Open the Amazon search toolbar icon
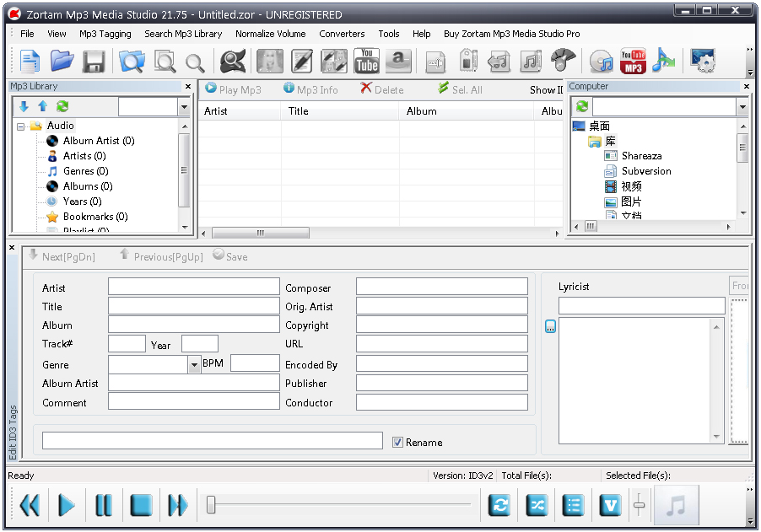 click(x=398, y=61)
